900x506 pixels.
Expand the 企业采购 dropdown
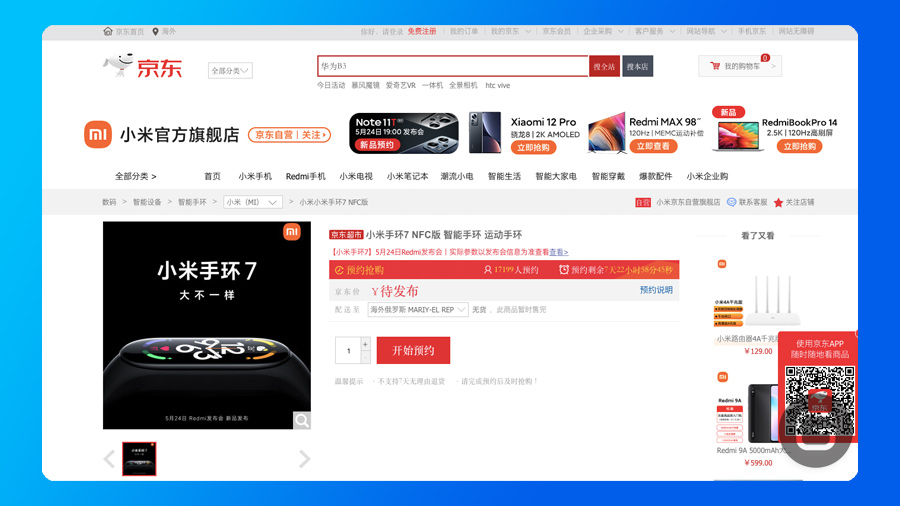point(620,32)
